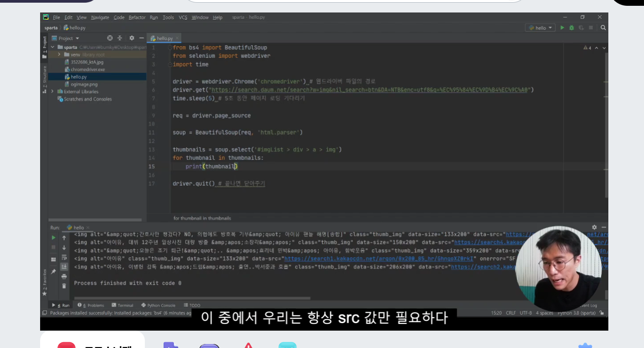Click the editor vertical scrollbar
This screenshot has height=348, width=644.
pyautogui.click(x=606, y=125)
